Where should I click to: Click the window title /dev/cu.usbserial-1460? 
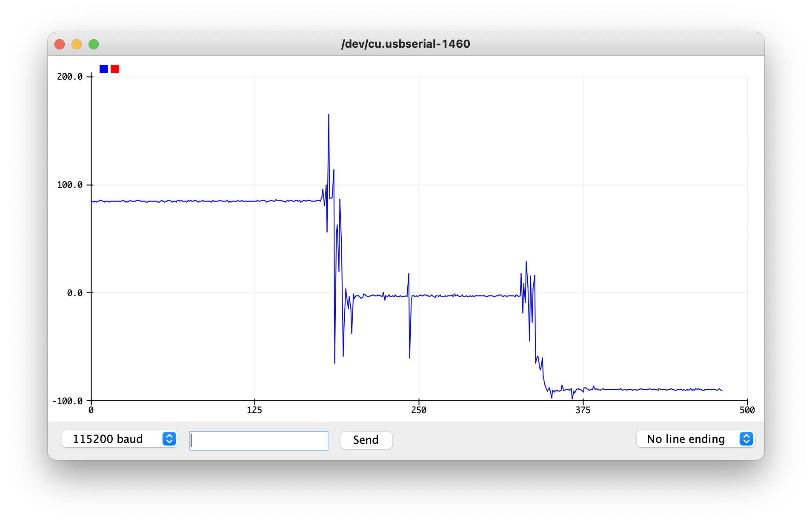406,44
